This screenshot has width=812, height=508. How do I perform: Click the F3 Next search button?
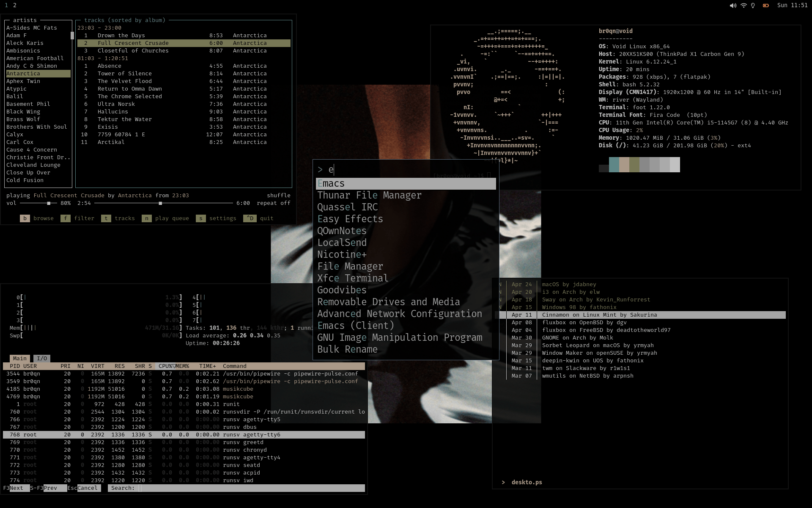click(16, 488)
